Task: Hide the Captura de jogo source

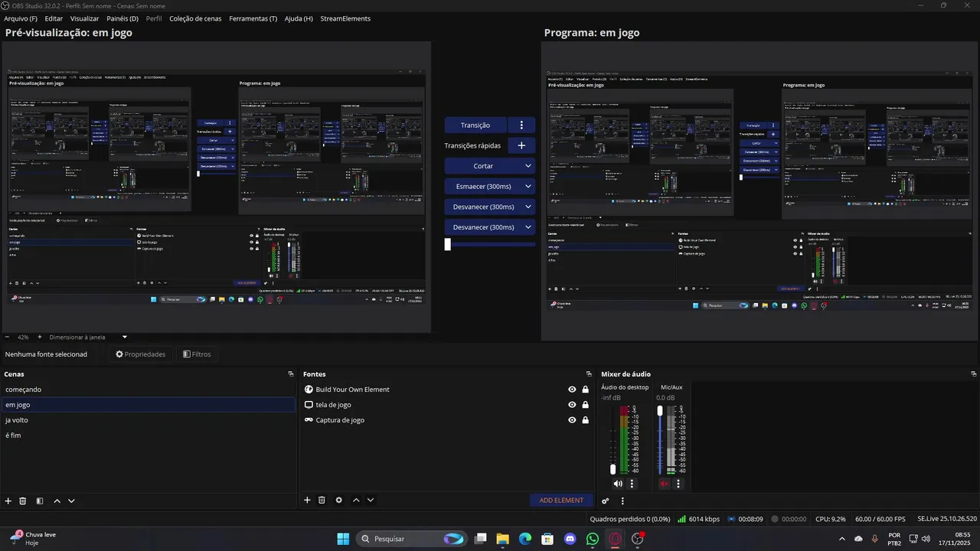Action: (572, 420)
